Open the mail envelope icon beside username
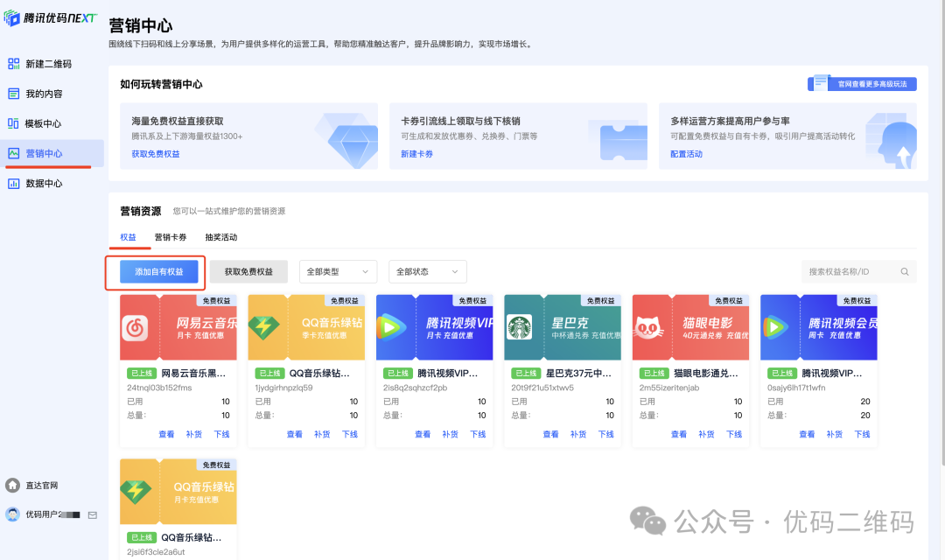 click(92, 514)
